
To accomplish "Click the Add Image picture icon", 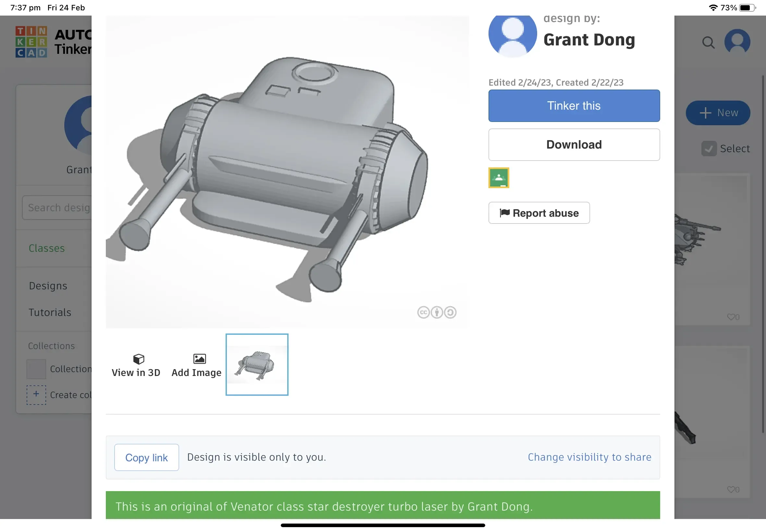I will (199, 359).
